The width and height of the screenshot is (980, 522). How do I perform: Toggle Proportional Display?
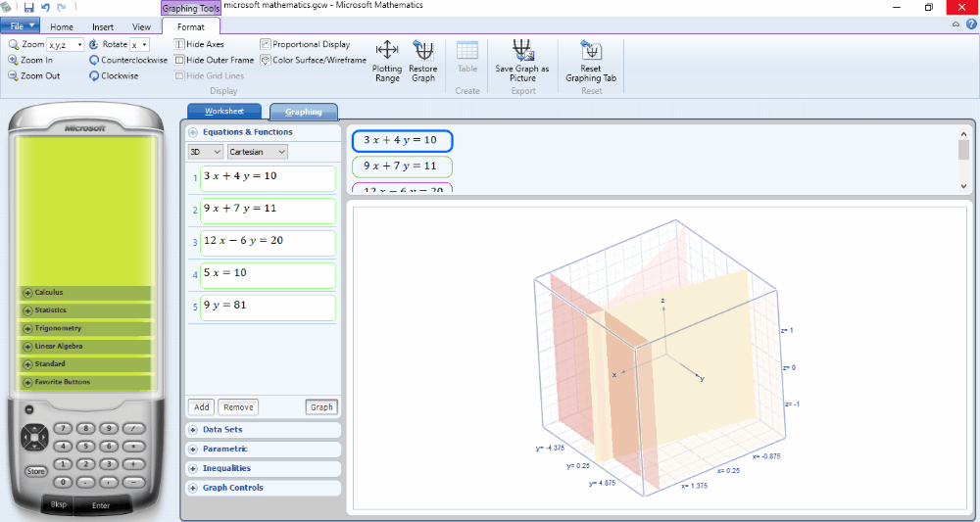click(305, 44)
